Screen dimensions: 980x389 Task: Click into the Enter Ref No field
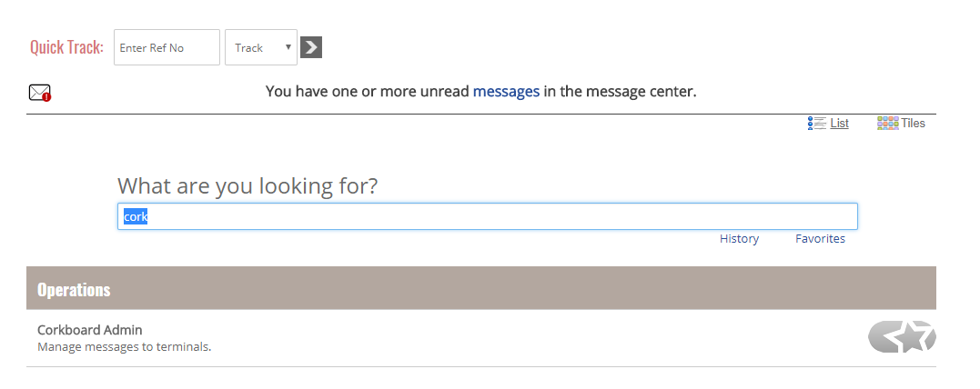point(167,47)
